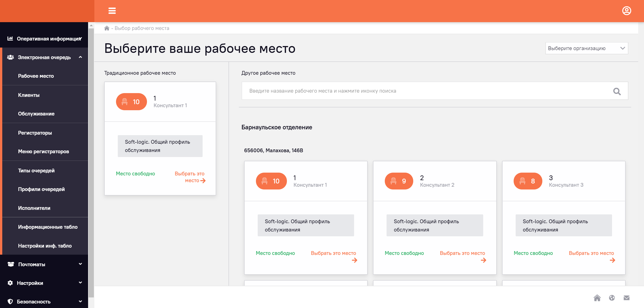
Task: Expand the Настройки section chevron
Action: pyautogui.click(x=80, y=283)
